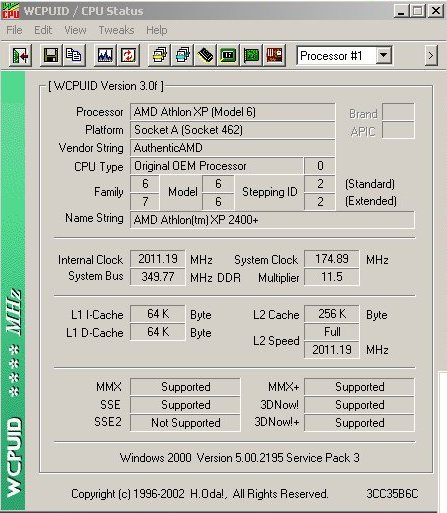Click the empty APIC field box
This screenshot has height=513, width=447.
398,130
